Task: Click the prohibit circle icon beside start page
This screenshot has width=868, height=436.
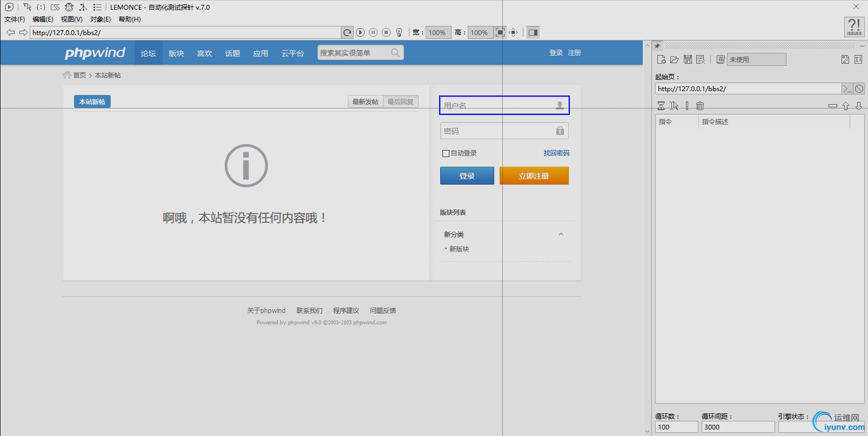Action: [x=859, y=88]
